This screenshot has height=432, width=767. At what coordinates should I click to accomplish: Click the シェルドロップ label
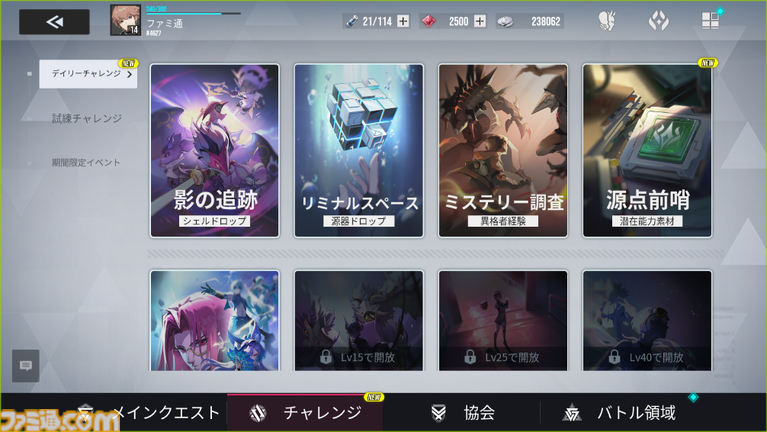pyautogui.click(x=214, y=221)
